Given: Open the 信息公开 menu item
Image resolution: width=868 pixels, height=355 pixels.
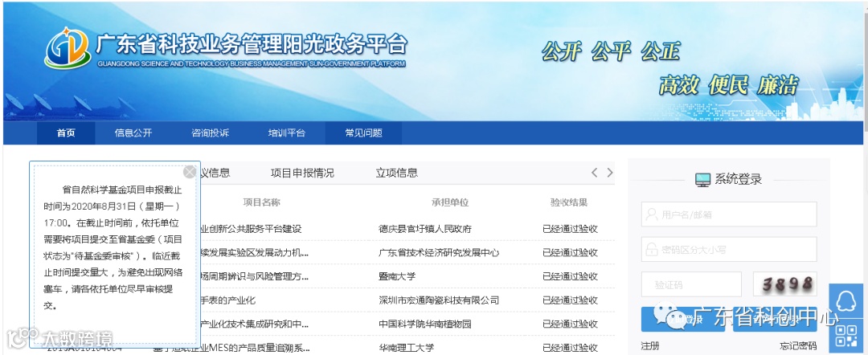Looking at the screenshot, I should point(133,133).
